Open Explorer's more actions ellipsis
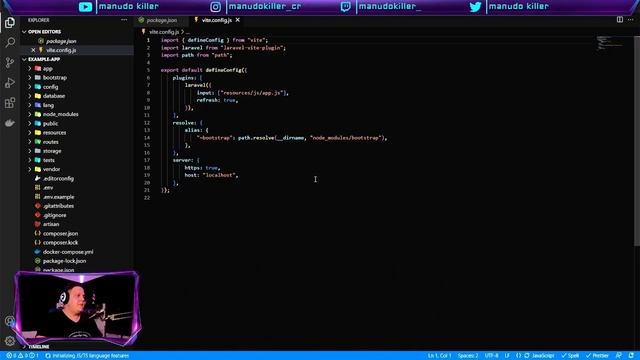 click(124, 20)
